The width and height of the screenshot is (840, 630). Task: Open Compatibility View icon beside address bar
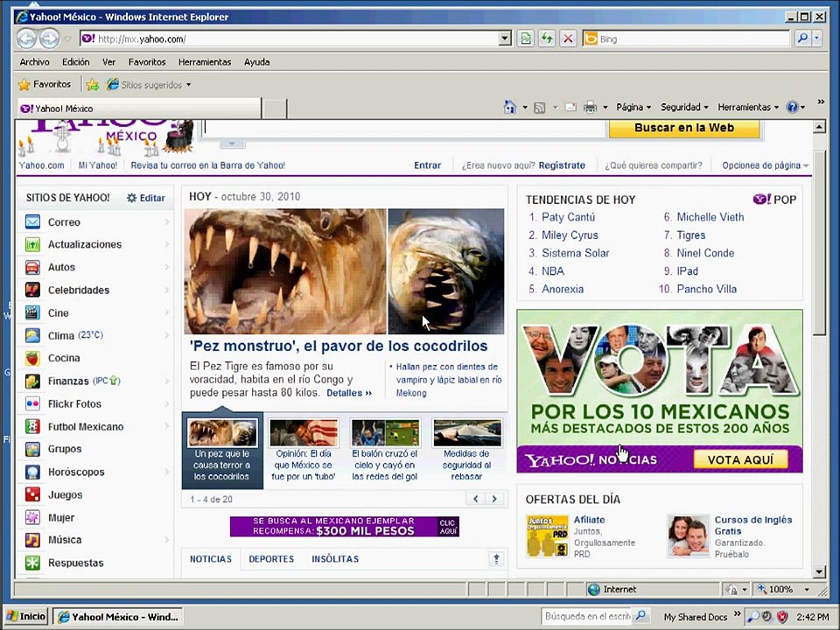(526, 38)
